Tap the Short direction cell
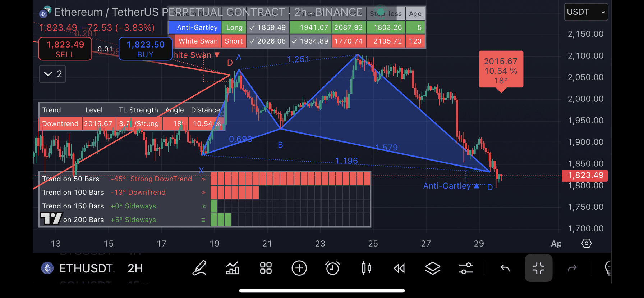The width and height of the screenshot is (644, 298). coord(234,41)
